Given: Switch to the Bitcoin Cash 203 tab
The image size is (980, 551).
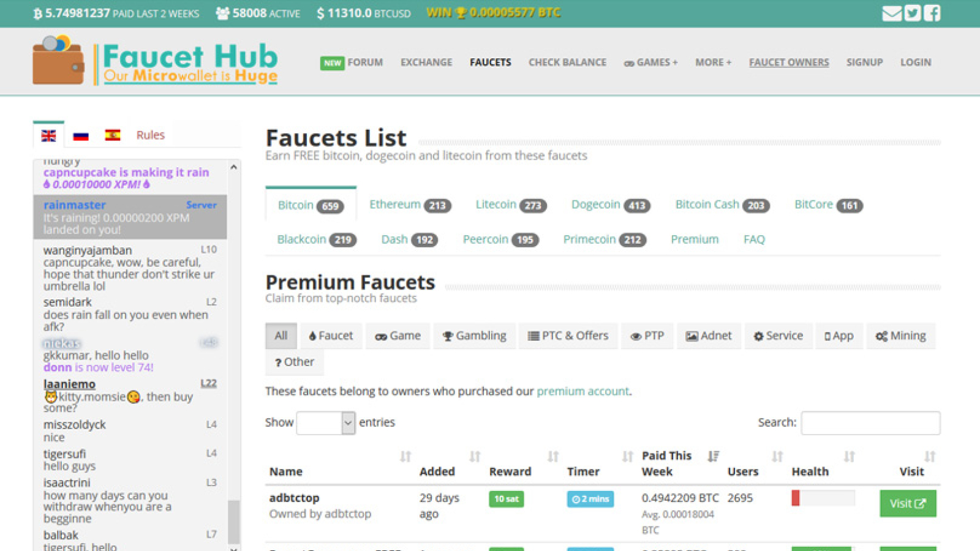Looking at the screenshot, I should [722, 205].
